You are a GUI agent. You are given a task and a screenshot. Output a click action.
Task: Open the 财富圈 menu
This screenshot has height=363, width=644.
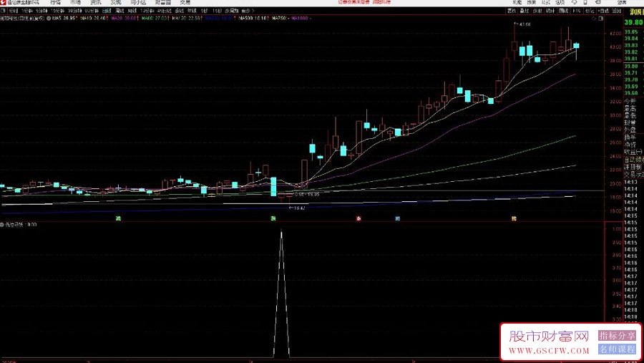click(163, 2)
